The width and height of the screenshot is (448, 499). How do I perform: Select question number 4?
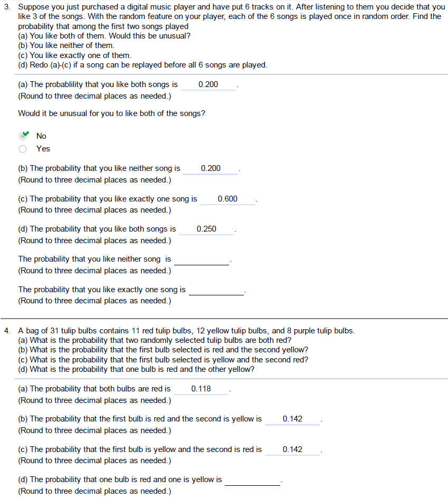[6, 330]
